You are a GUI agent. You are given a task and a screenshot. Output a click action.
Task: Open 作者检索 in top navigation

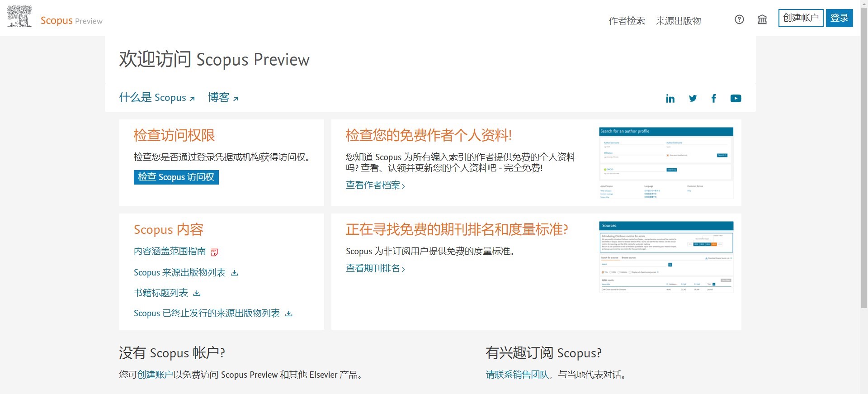coord(627,21)
